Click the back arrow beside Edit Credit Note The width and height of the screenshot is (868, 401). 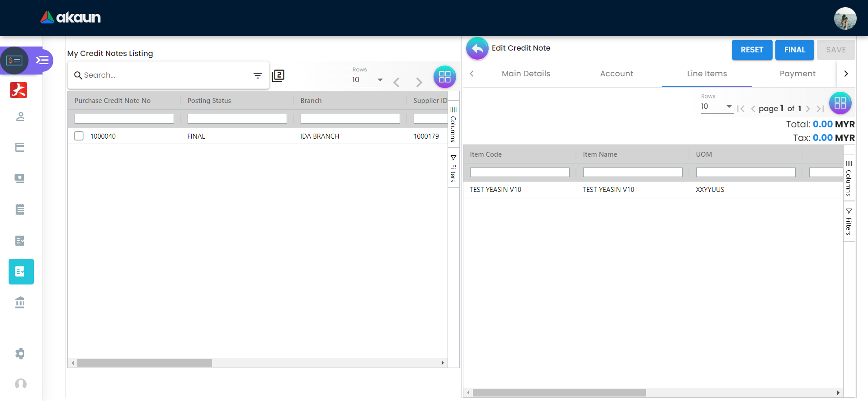(x=477, y=48)
